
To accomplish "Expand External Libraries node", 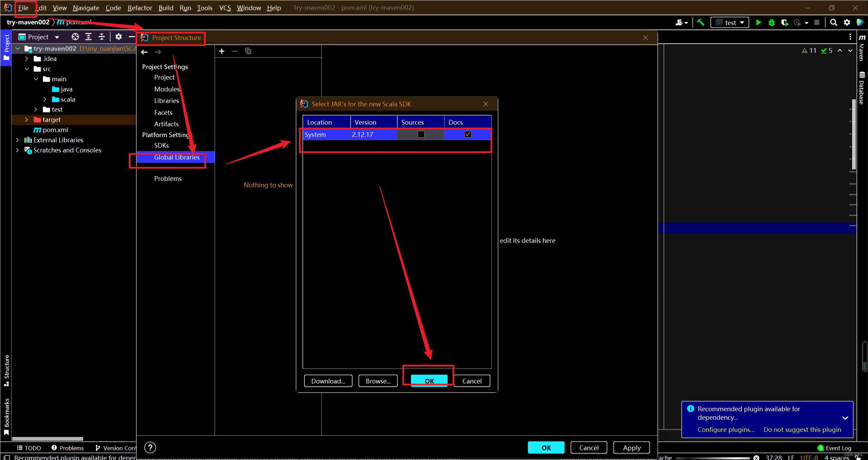I will click(17, 140).
